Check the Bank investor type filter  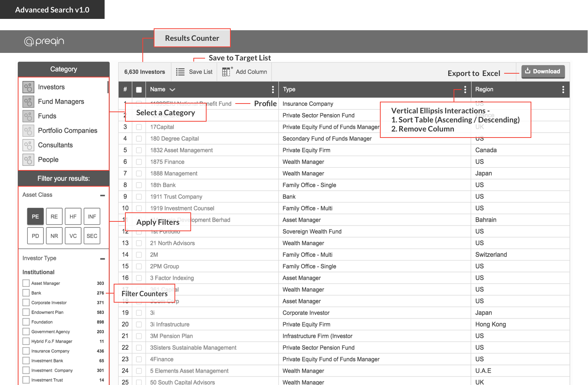tap(26, 293)
